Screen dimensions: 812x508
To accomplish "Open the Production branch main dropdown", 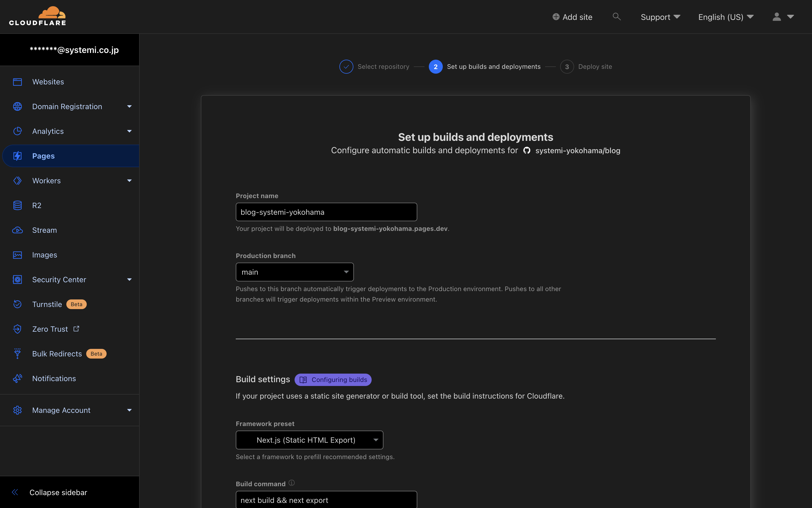I will (x=295, y=272).
